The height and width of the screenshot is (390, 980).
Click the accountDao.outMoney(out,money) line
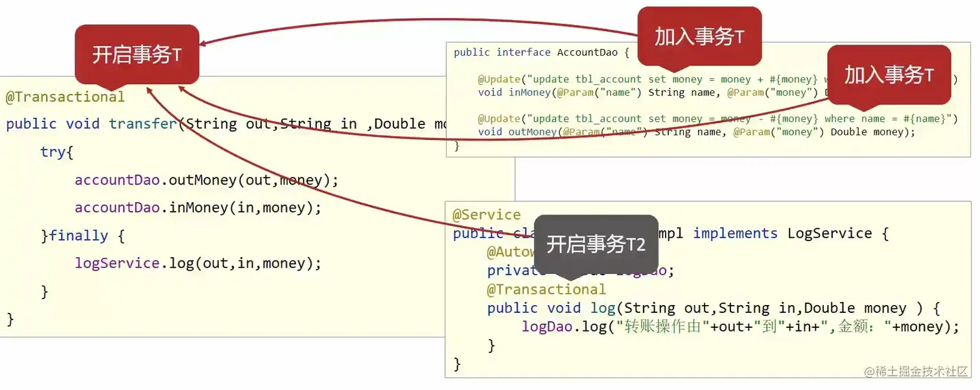(x=207, y=179)
